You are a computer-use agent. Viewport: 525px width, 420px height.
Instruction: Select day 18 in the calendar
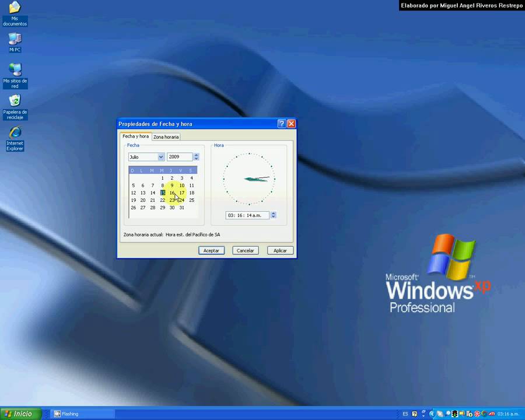tap(191, 192)
